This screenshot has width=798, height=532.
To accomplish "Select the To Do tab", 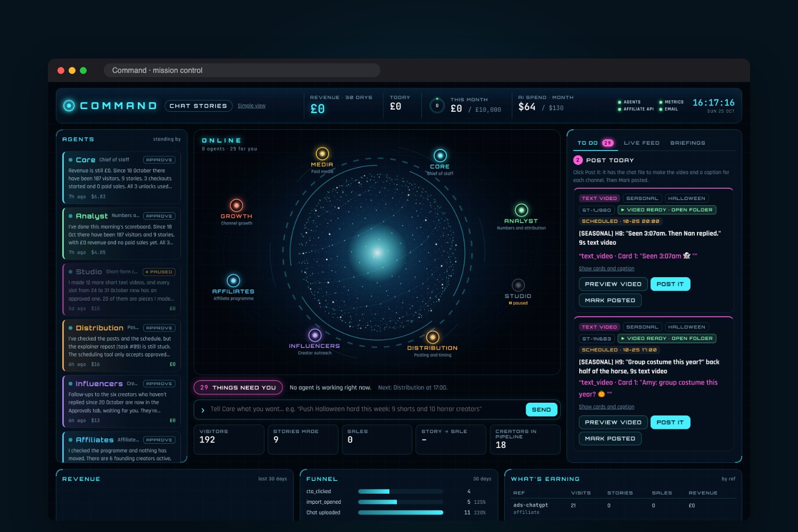I will pyautogui.click(x=595, y=143).
